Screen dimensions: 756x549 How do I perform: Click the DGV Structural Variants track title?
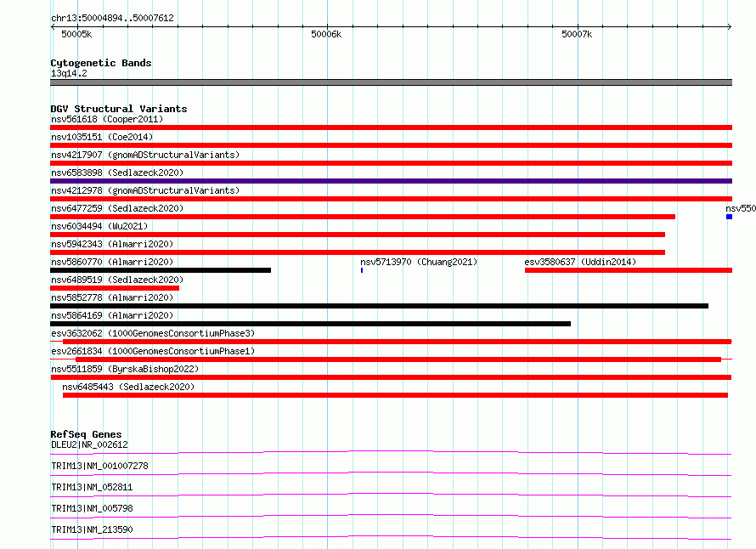pyautogui.click(x=119, y=109)
